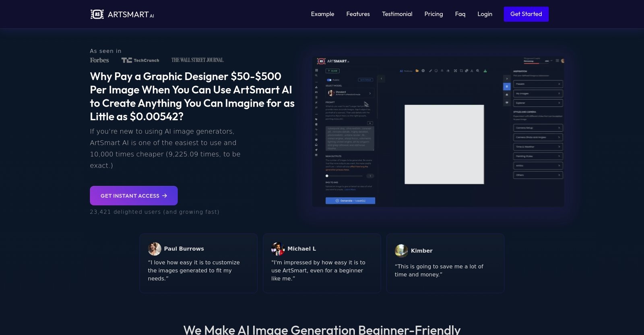Select the eraser icon in preview toolbar
The width and height of the screenshot is (644, 335).
(x=448, y=71)
